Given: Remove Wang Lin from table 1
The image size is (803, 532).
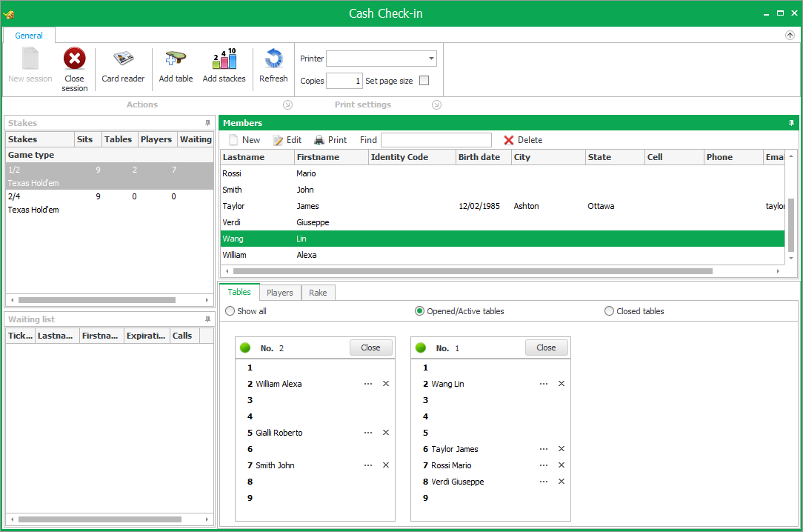Looking at the screenshot, I should 562,384.
